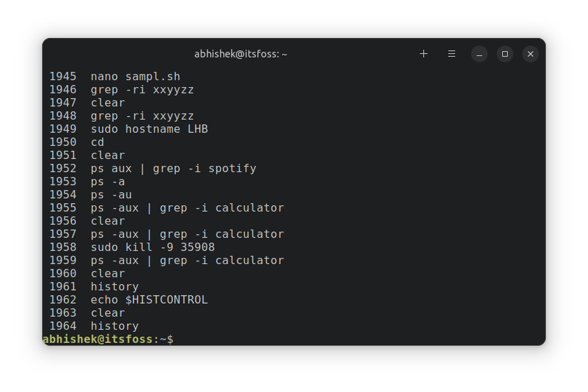Screen dimensions: 588x392
Task: Click the line 1950 cd command
Action: 77,142
